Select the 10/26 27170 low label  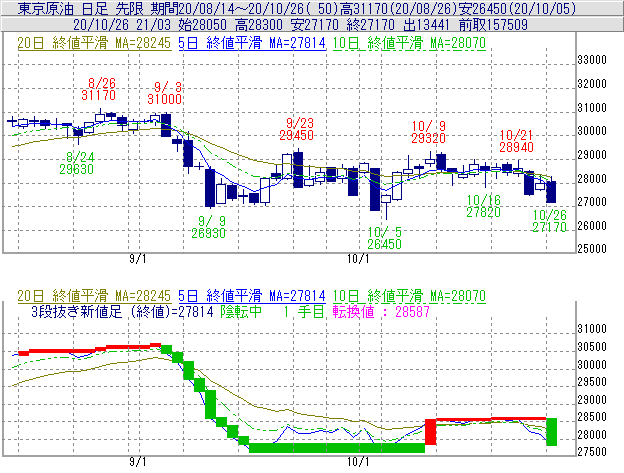(550, 221)
